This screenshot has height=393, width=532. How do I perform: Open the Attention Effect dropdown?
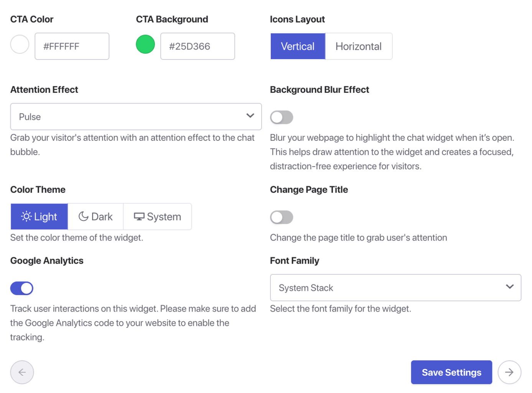pyautogui.click(x=136, y=117)
